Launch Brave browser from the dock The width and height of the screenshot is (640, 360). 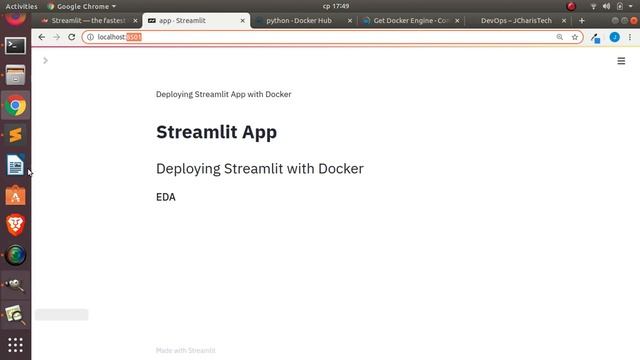(x=16, y=224)
